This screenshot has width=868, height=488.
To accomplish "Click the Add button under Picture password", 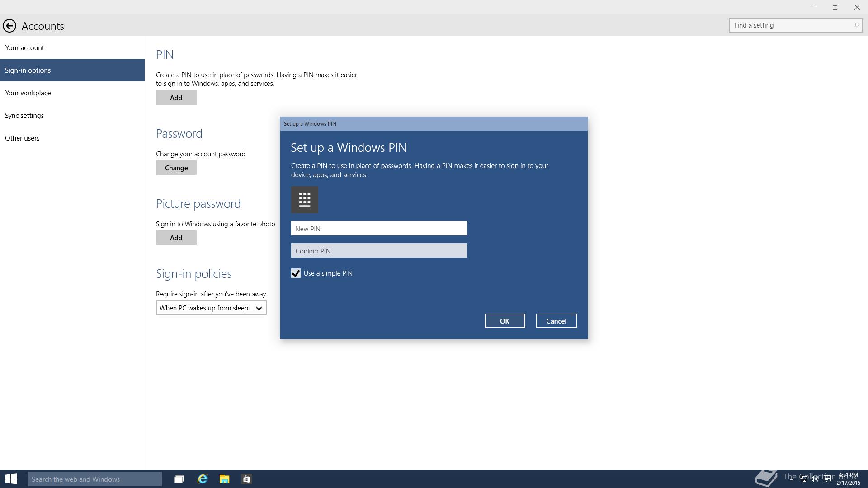I will (x=176, y=238).
